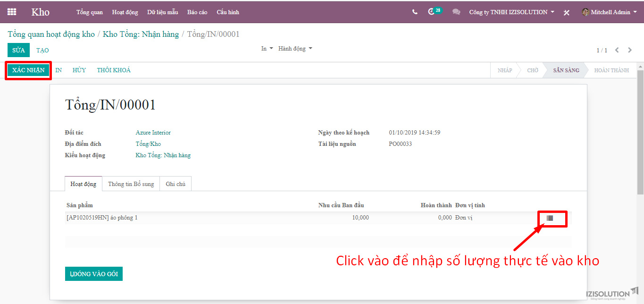The image size is (644, 304).
Task: Go to previous record arrow
Action: (617, 50)
